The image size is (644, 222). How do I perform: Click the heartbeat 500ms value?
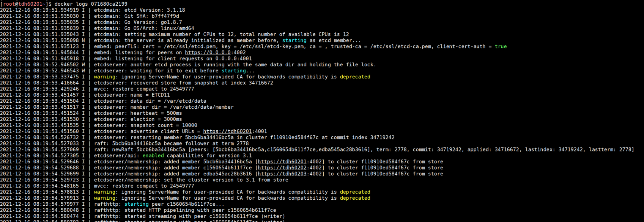pos(174,113)
